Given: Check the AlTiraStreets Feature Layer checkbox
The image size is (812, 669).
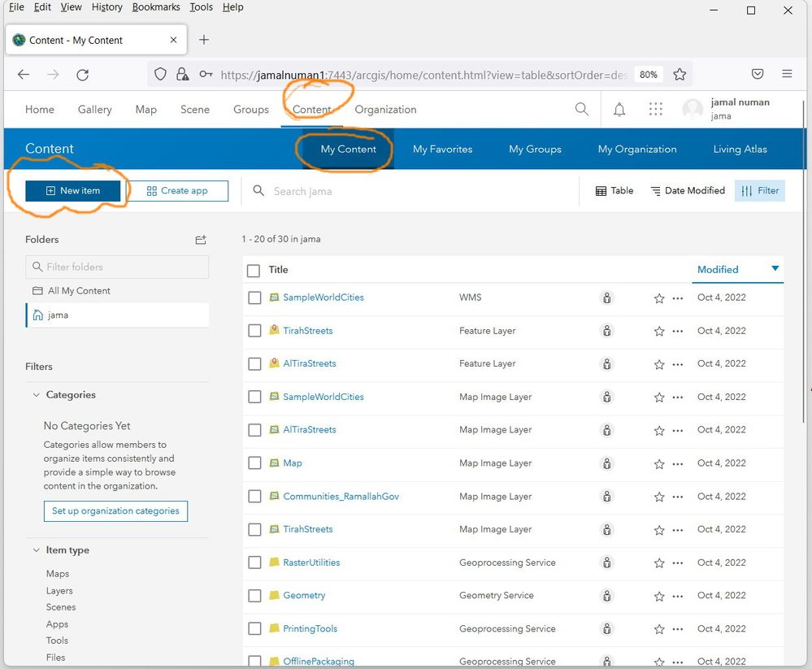Looking at the screenshot, I should (254, 364).
